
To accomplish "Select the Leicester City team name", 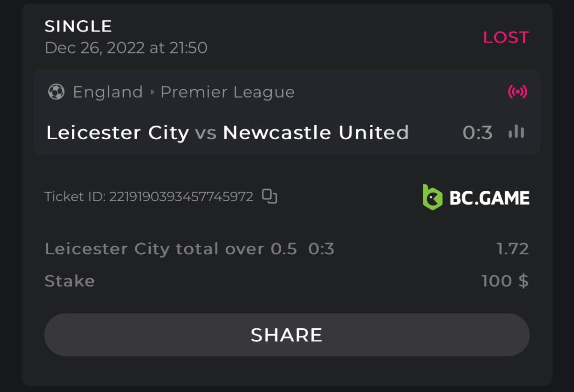I will (118, 132).
